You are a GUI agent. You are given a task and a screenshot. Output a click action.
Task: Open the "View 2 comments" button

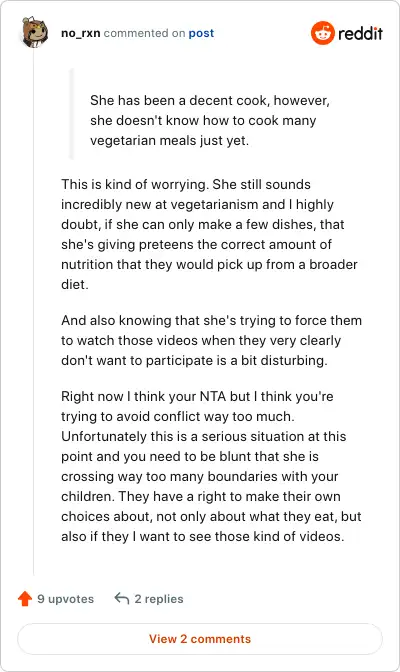[x=200, y=639]
